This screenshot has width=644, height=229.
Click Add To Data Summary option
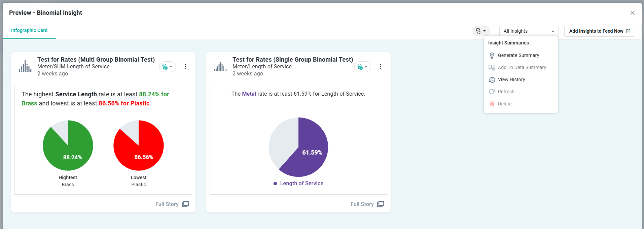522,67
